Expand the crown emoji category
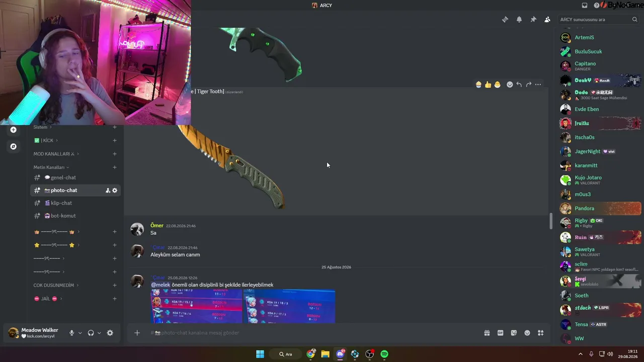The width and height of the screenshot is (644, 362). [x=56, y=232]
